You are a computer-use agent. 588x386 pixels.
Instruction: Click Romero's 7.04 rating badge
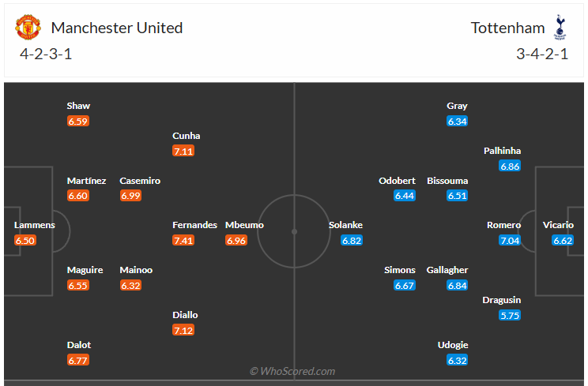click(x=510, y=240)
